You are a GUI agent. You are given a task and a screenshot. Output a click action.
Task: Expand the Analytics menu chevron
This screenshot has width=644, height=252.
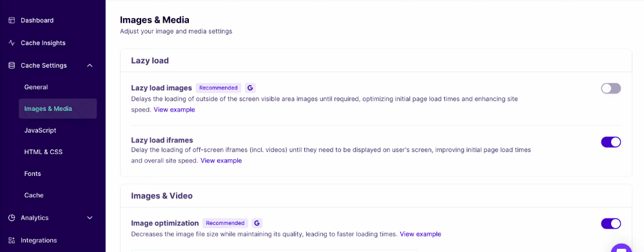90,218
